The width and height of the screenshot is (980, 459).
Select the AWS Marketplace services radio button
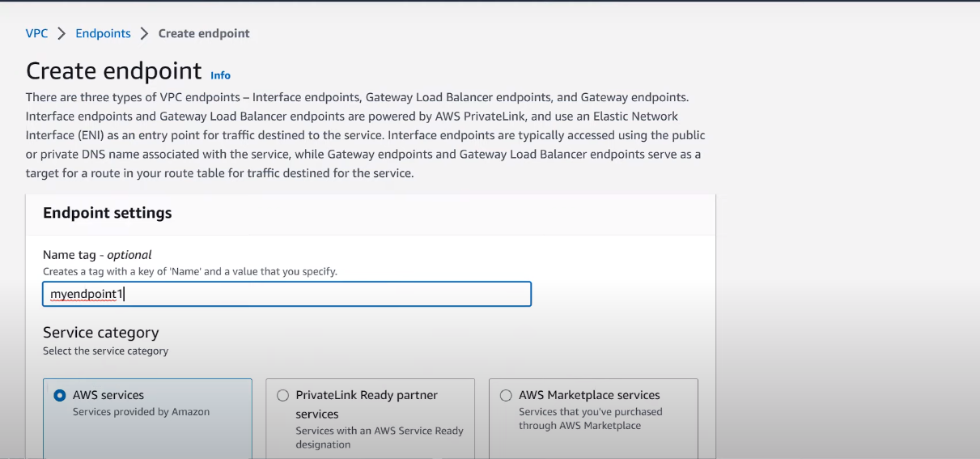click(506, 396)
